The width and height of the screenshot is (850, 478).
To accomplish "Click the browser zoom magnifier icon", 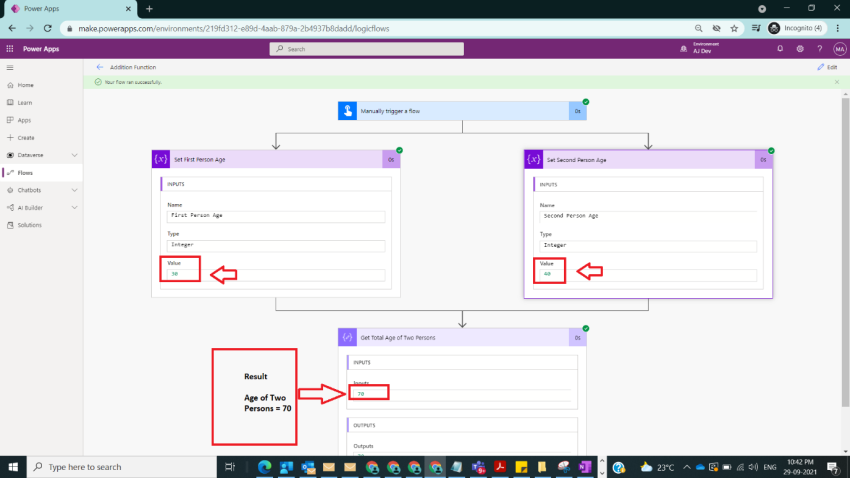I will point(698,28).
